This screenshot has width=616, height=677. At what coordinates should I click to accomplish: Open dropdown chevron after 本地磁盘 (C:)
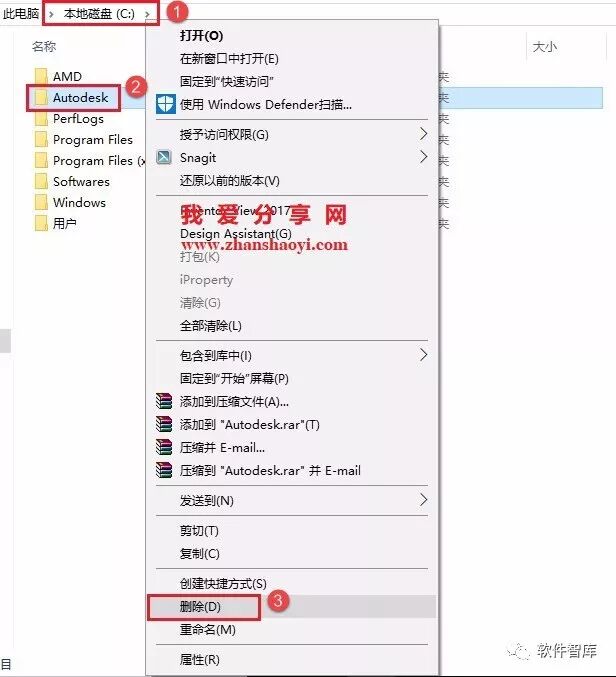coord(147,14)
